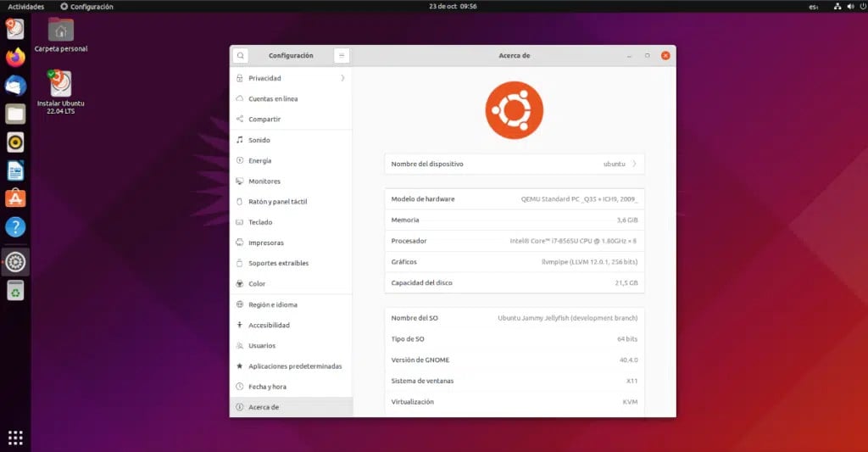The height and width of the screenshot is (452, 868).
Task: Click the Impresoras printer icon
Action: 240,243
